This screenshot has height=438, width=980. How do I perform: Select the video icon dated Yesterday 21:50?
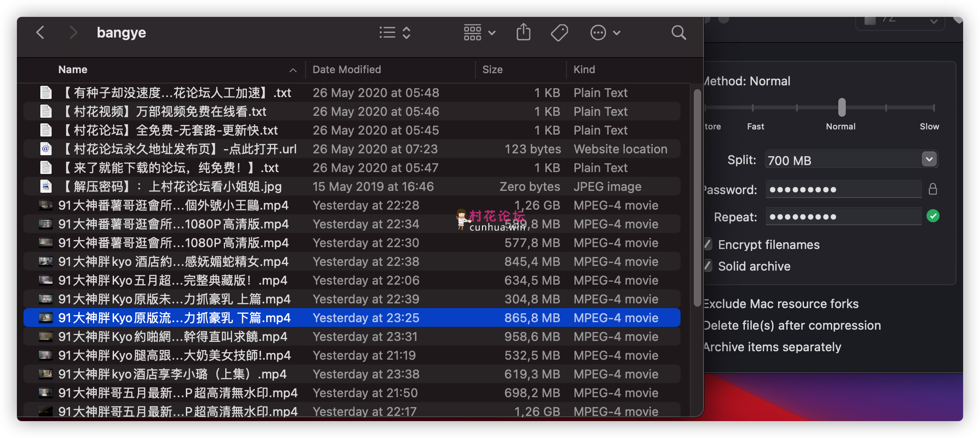46,393
